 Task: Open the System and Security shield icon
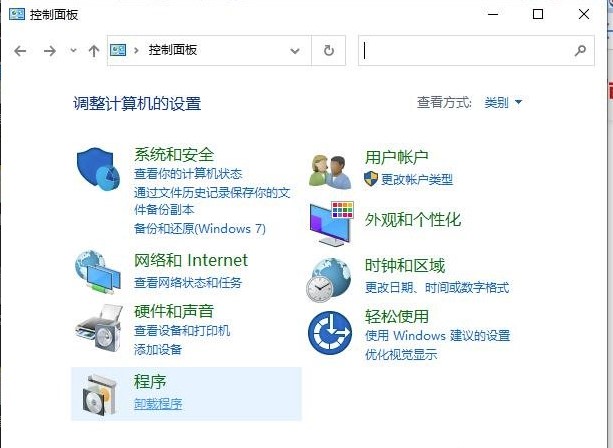click(x=98, y=169)
